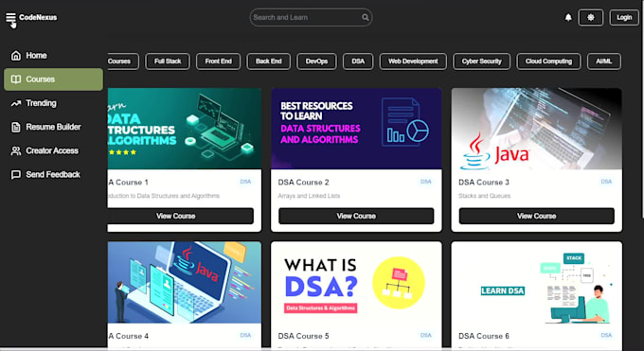Focus the Search and Learn field

tap(311, 17)
